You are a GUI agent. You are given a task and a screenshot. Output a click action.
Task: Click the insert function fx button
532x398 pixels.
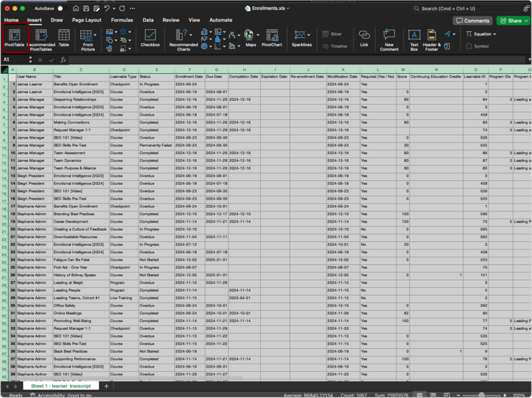pyautogui.click(x=63, y=60)
